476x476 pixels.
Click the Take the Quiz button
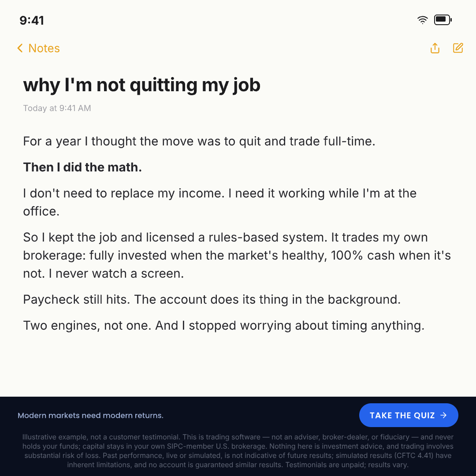click(x=408, y=415)
